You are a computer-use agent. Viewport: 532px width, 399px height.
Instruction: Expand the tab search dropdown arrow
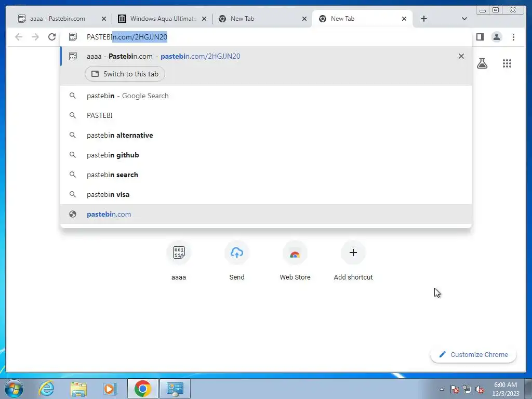click(464, 19)
